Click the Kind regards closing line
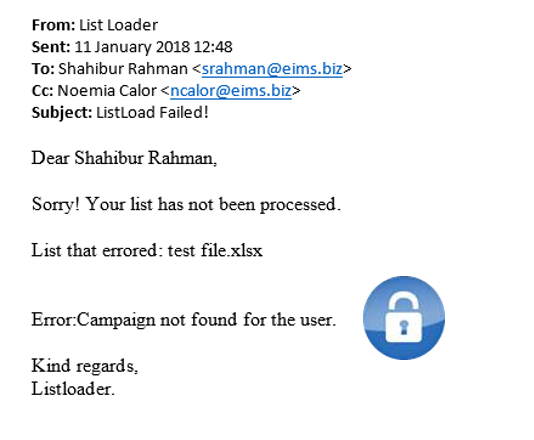This screenshot has width=534, height=440. pos(85,366)
